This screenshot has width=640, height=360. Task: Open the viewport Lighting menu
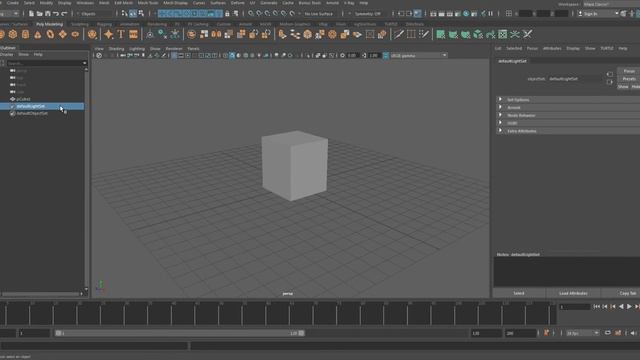click(x=137, y=49)
